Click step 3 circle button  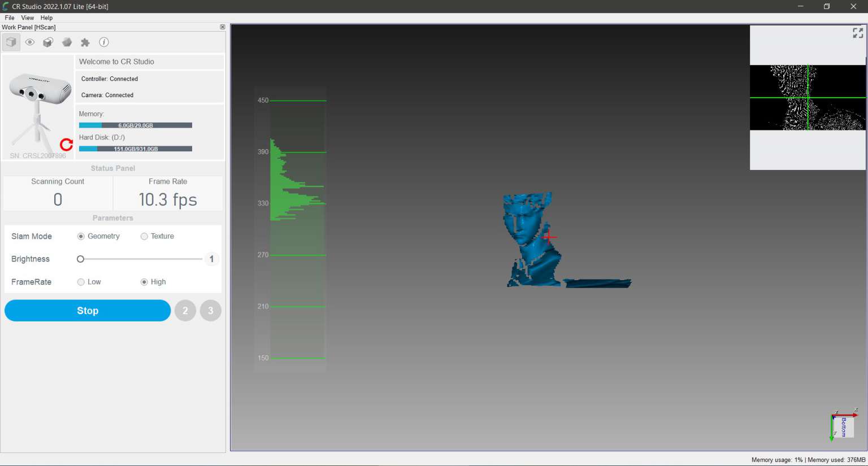[x=210, y=310]
